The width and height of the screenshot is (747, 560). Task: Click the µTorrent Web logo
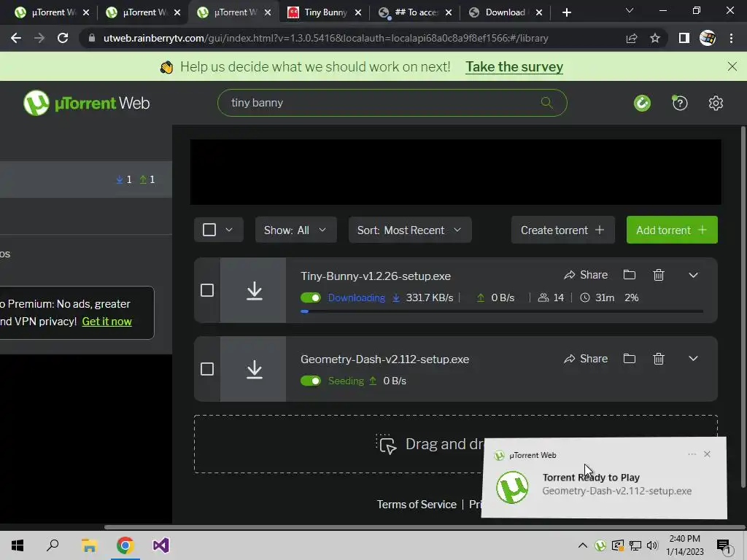point(87,103)
